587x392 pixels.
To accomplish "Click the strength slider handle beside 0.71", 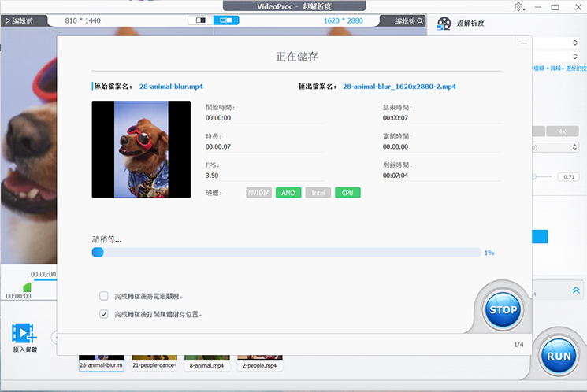I will click(x=534, y=176).
